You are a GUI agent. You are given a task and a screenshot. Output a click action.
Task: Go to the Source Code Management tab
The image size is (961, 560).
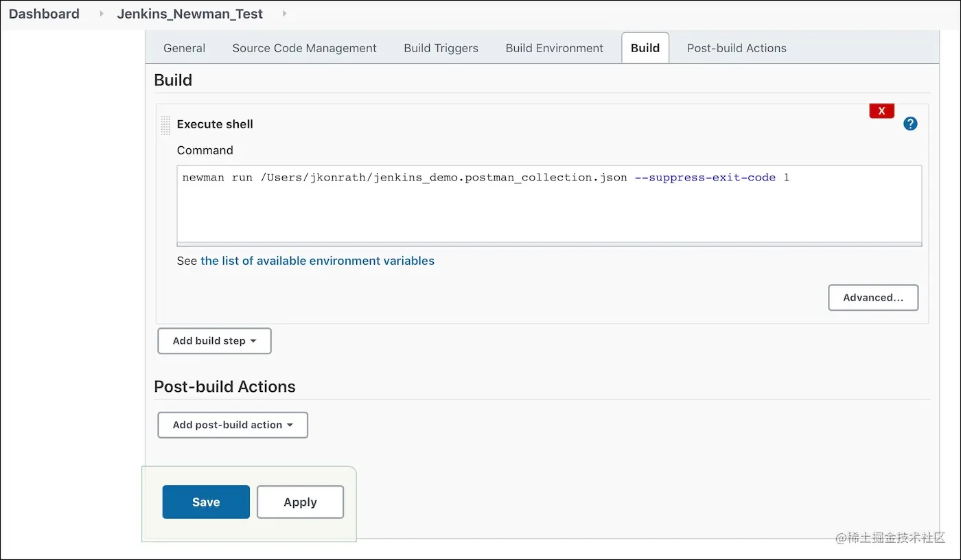[x=304, y=48]
